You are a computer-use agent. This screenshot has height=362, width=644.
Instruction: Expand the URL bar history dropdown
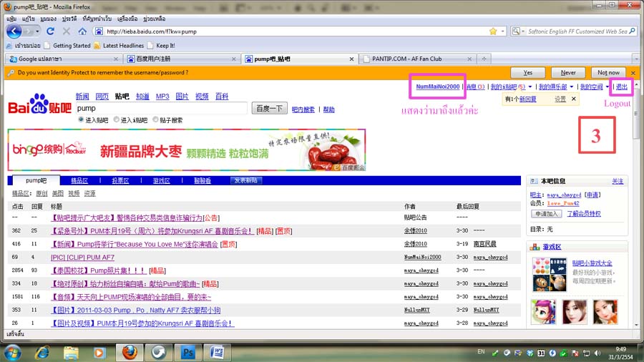coord(502,31)
